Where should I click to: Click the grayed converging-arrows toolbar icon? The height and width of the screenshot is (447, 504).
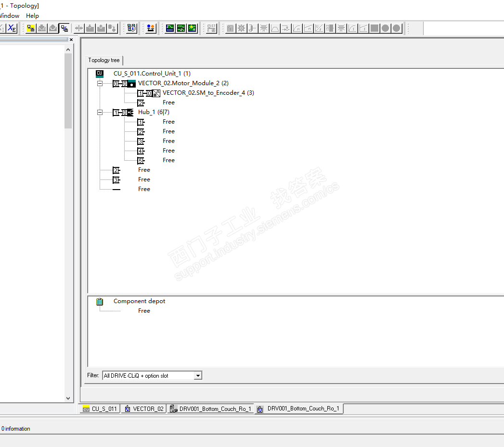[x=79, y=28]
